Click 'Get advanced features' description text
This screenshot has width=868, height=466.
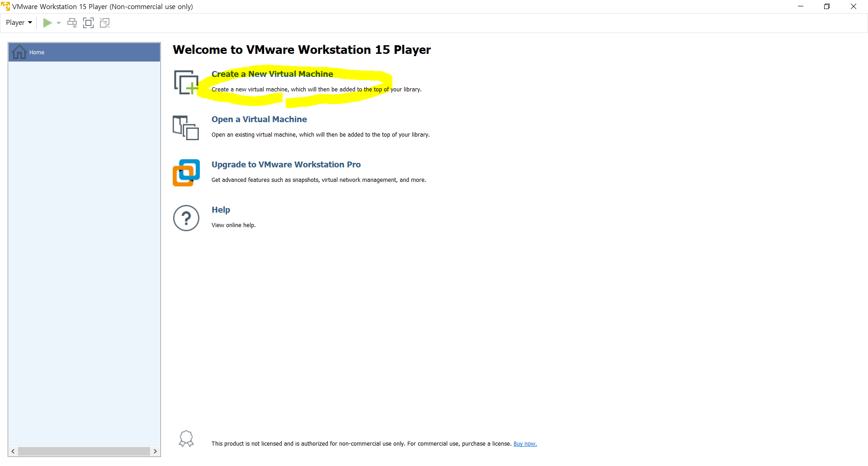point(319,180)
